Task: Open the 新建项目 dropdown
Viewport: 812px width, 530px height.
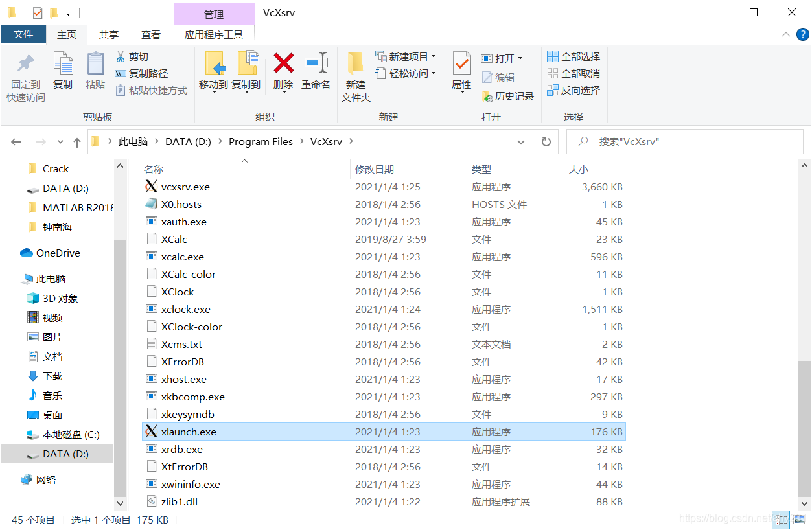Action: 405,57
